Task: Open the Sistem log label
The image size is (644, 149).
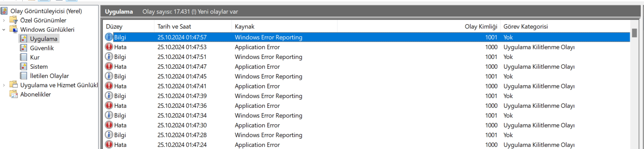Action: (x=39, y=67)
